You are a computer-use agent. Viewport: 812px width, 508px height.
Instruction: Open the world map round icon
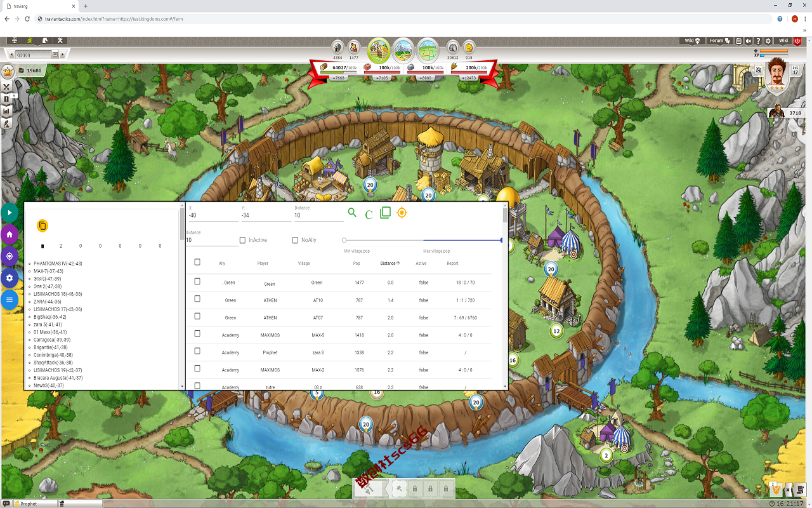coord(428,50)
